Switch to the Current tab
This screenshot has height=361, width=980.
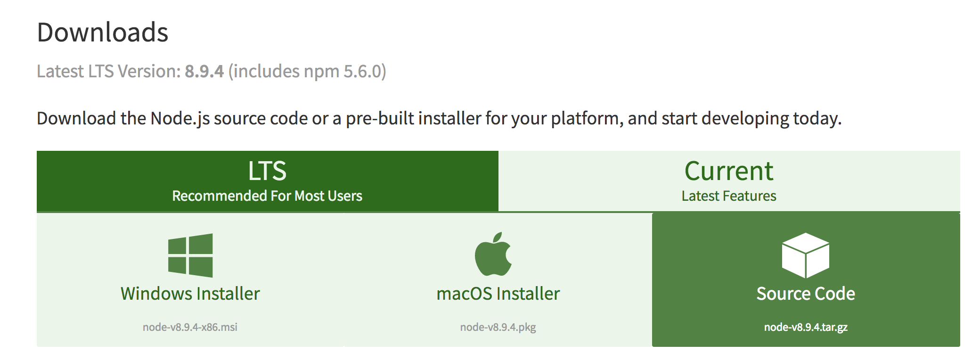(x=729, y=181)
